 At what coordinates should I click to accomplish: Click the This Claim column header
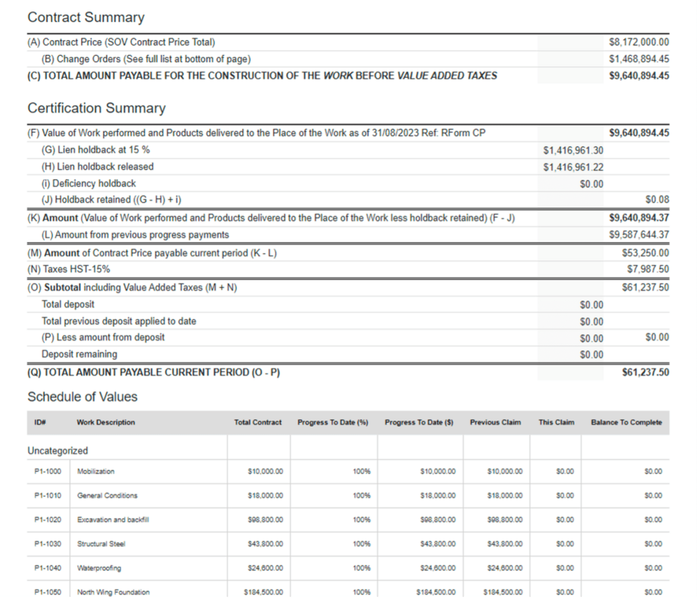[x=556, y=422]
